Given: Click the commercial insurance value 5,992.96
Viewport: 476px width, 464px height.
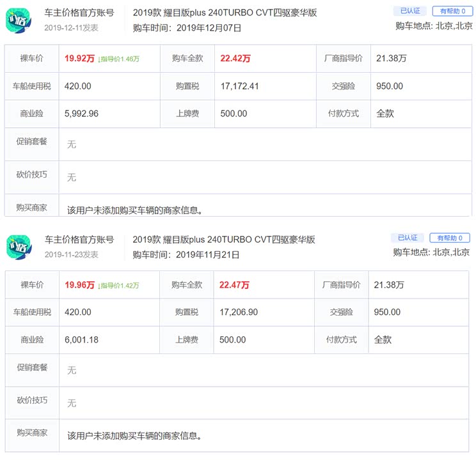Looking at the screenshot, I should (81, 114).
